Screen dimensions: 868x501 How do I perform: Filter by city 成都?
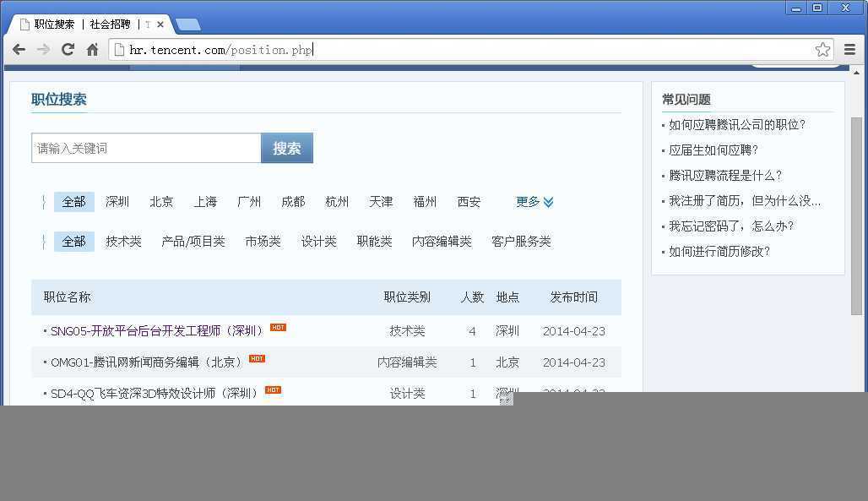click(293, 202)
